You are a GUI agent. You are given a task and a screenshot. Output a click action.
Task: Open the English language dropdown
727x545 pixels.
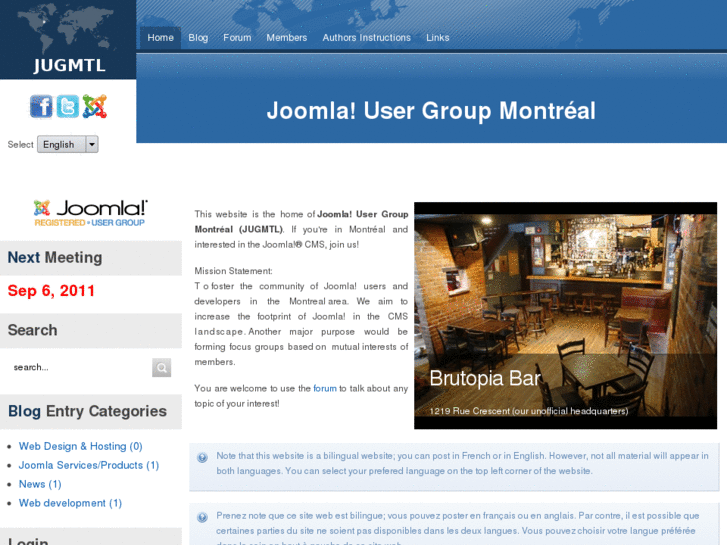[68, 144]
